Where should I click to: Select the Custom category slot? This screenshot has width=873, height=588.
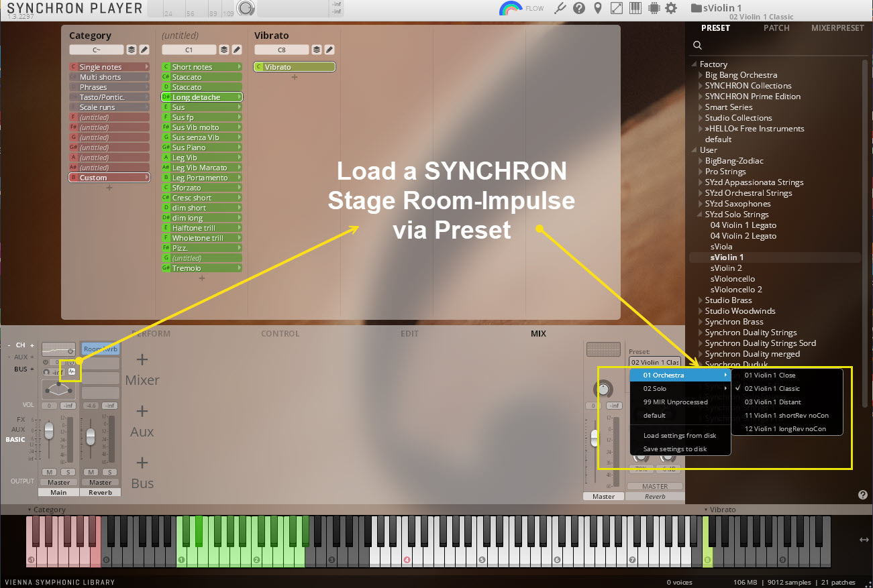[109, 178]
